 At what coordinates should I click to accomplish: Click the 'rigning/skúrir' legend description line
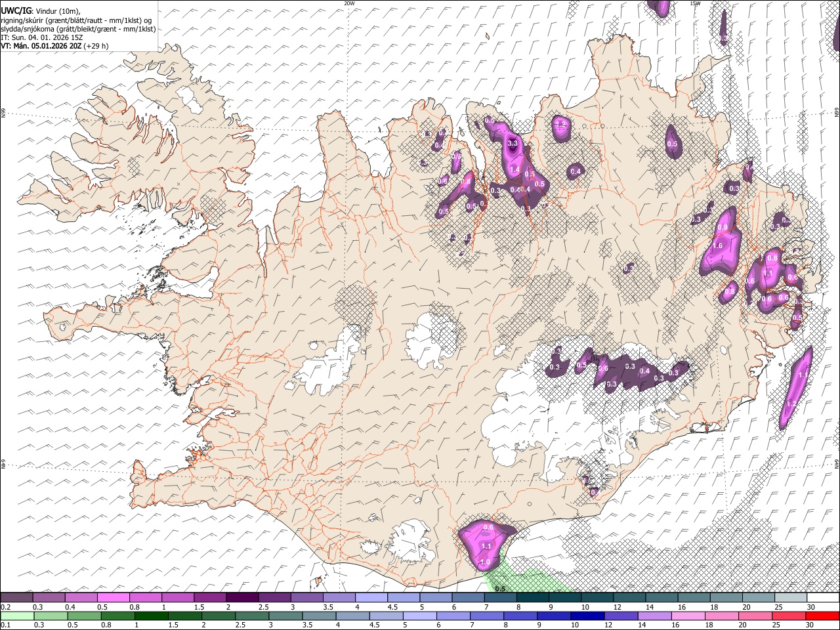[76, 20]
